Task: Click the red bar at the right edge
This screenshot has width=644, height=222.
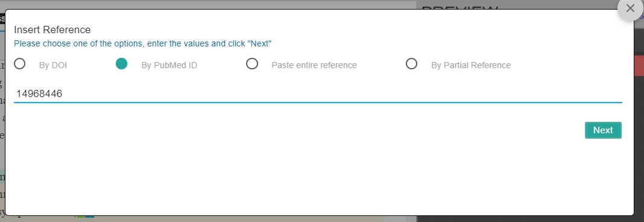Action: (x=639, y=66)
